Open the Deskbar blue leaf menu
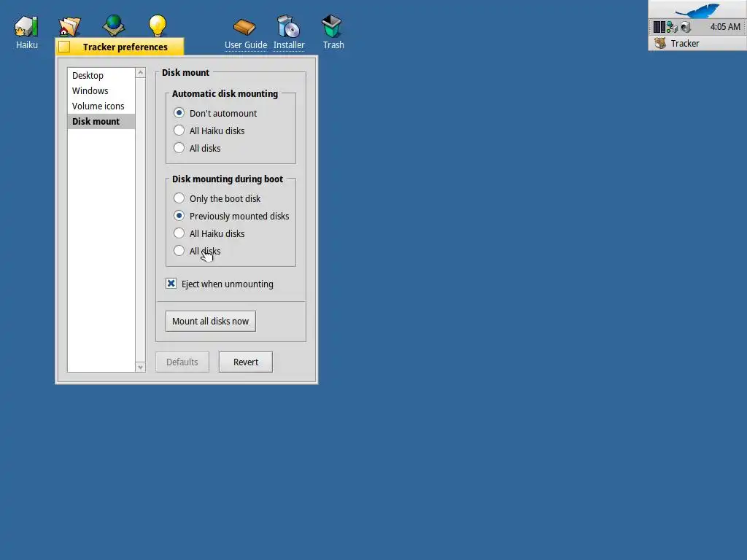 coord(697,9)
